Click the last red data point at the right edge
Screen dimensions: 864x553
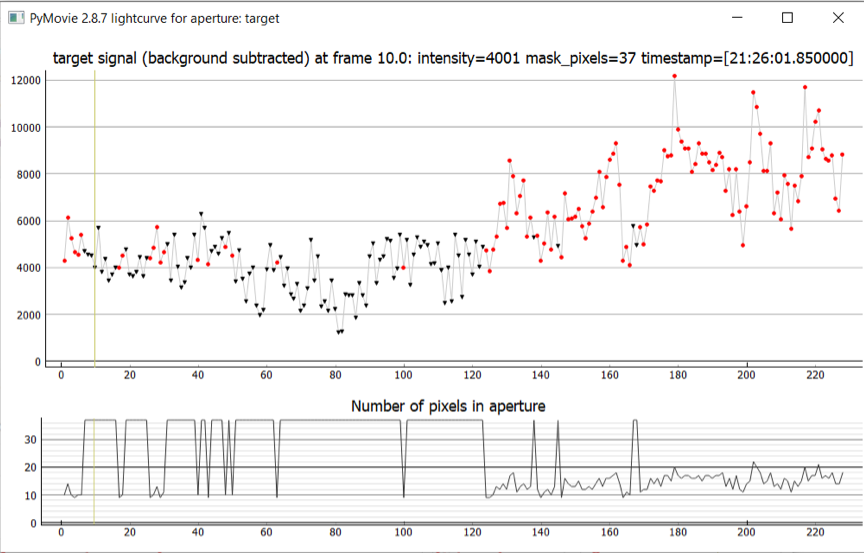click(842, 155)
